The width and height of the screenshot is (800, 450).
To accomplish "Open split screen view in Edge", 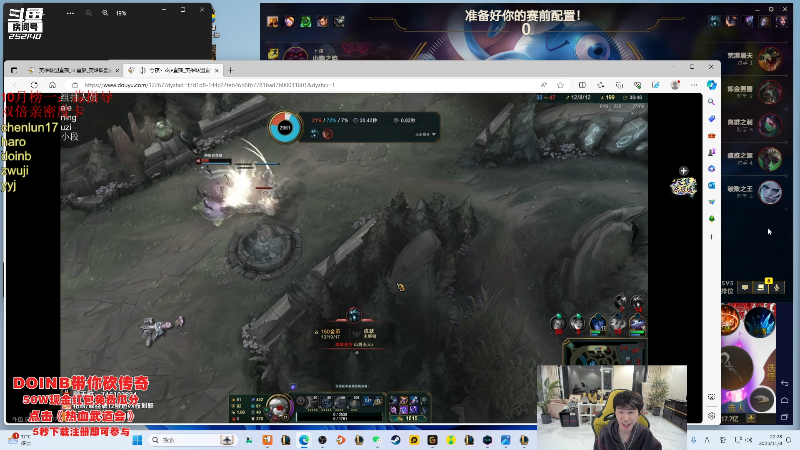I will point(582,85).
